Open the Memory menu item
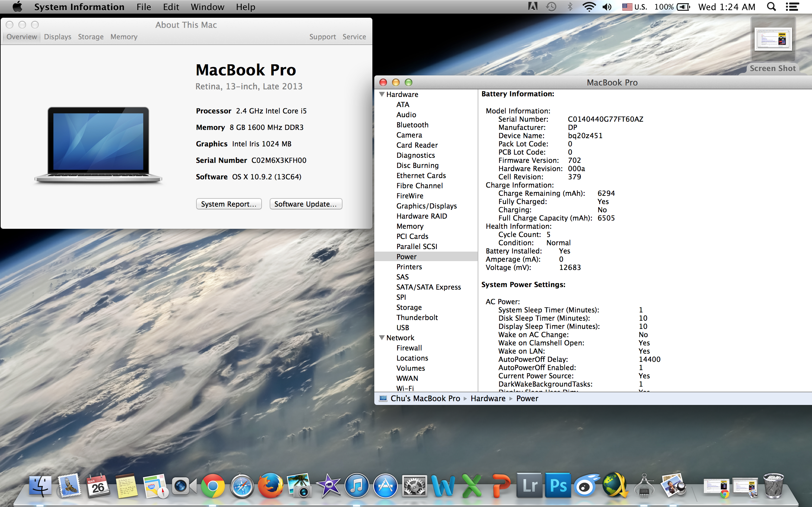812x507 pixels. coord(123,36)
